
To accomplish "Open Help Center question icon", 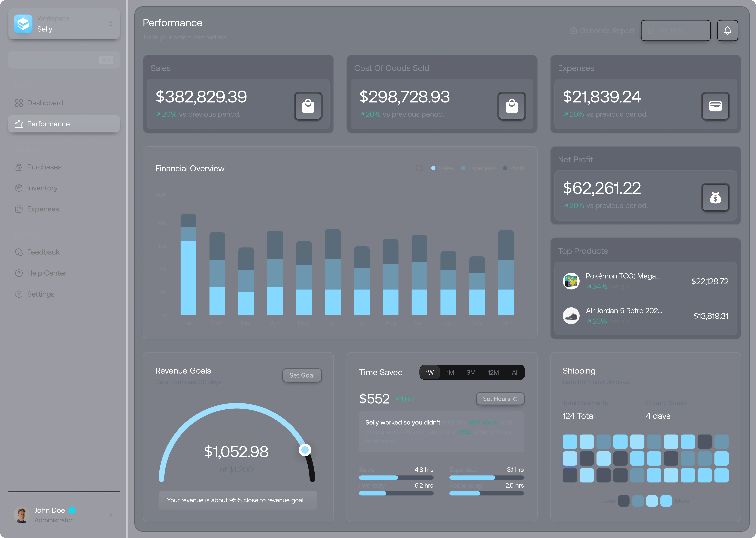I will click(19, 273).
